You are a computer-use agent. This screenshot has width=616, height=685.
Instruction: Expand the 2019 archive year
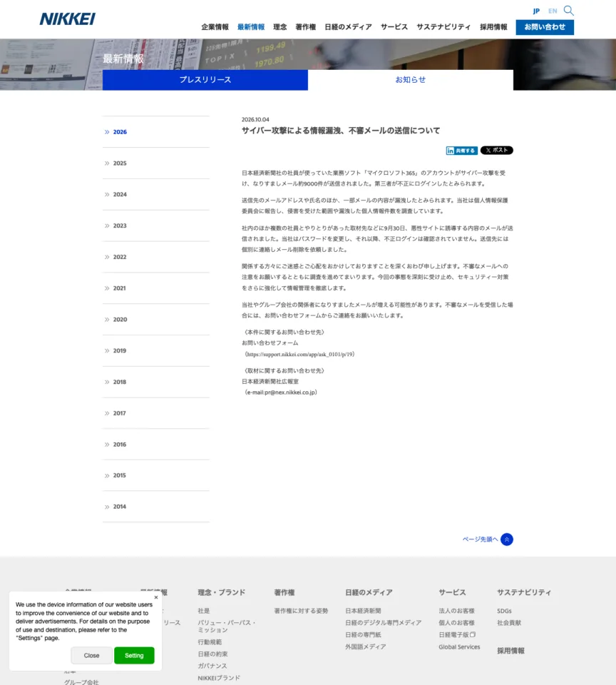click(x=156, y=351)
